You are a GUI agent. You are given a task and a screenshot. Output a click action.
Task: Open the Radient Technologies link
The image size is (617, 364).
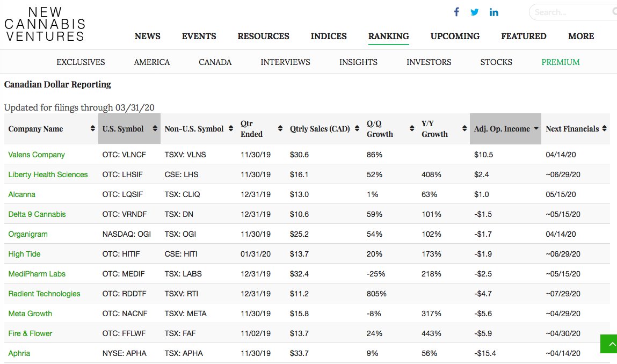44,294
